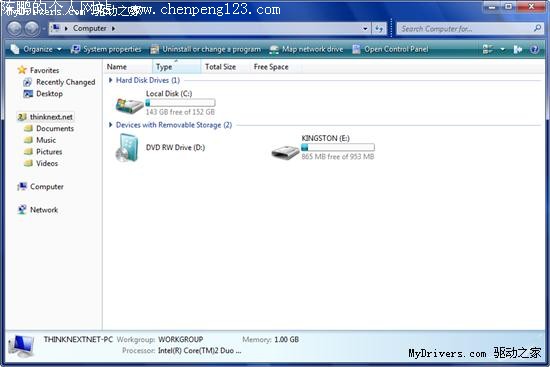Click the arrow after Computer in breadcrumb
550x367 pixels.
113,28
